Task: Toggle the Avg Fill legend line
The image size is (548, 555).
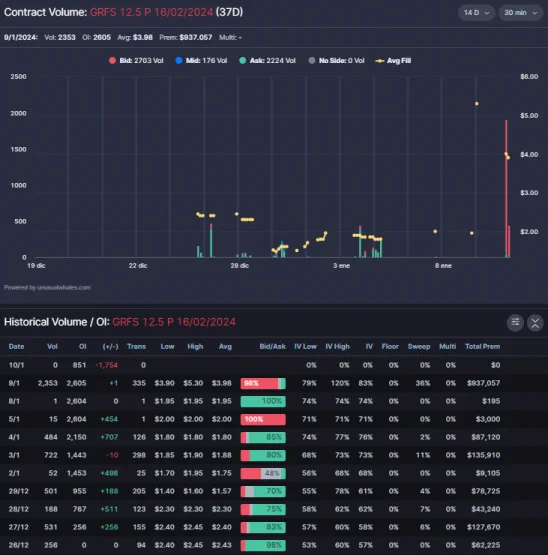Action: pos(393,61)
